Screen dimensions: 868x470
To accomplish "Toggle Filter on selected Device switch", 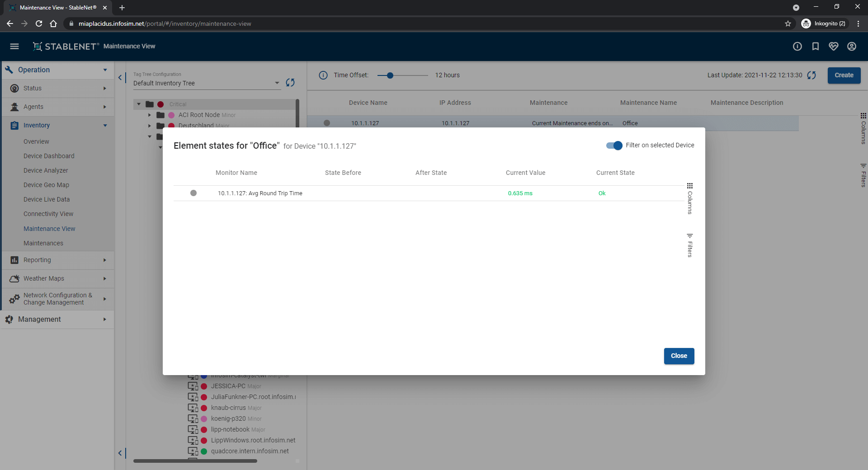I will click(614, 145).
